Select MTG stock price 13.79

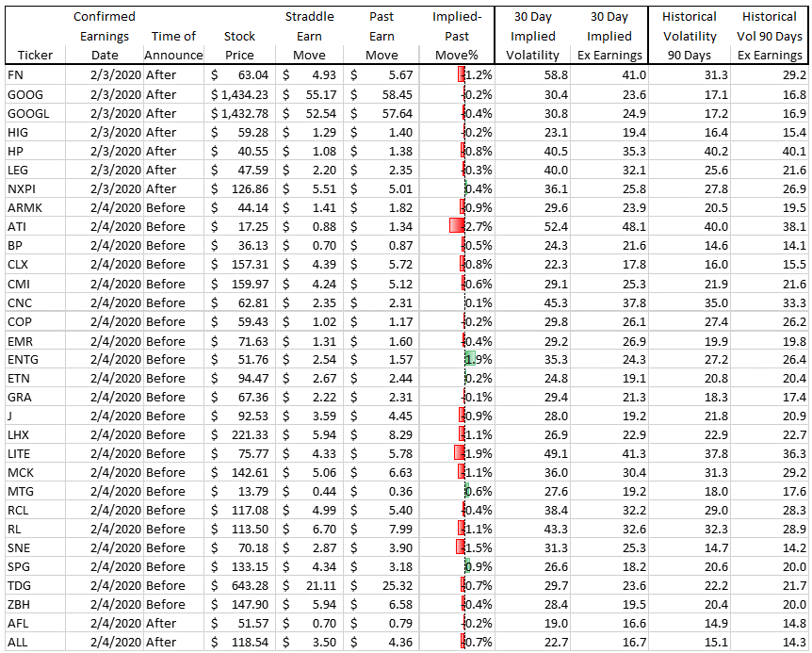tap(239, 492)
